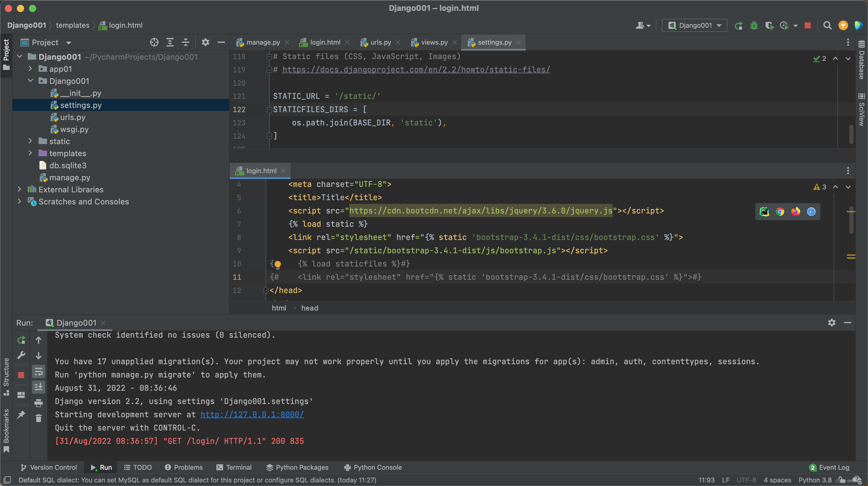
Task: Toggle the Structure tool window
Action: tap(6, 377)
